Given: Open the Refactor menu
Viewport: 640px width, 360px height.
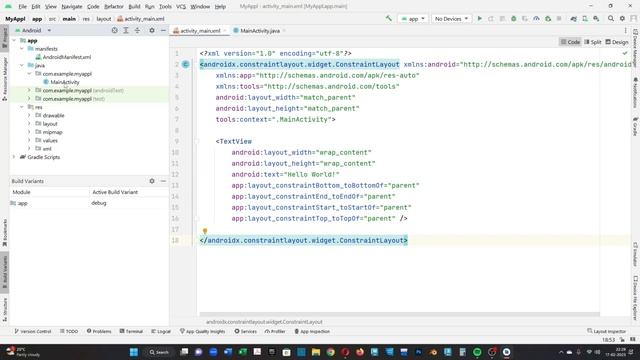Looking at the screenshot, I should (113, 7).
